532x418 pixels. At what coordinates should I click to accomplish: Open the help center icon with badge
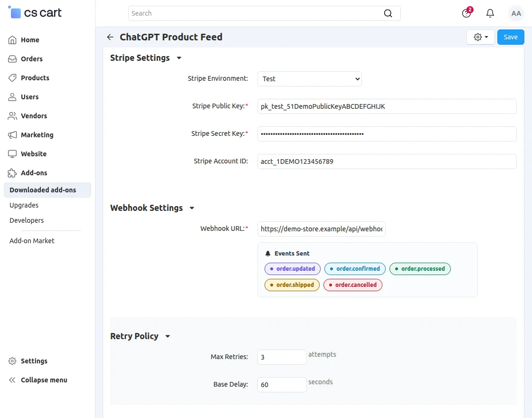(467, 13)
